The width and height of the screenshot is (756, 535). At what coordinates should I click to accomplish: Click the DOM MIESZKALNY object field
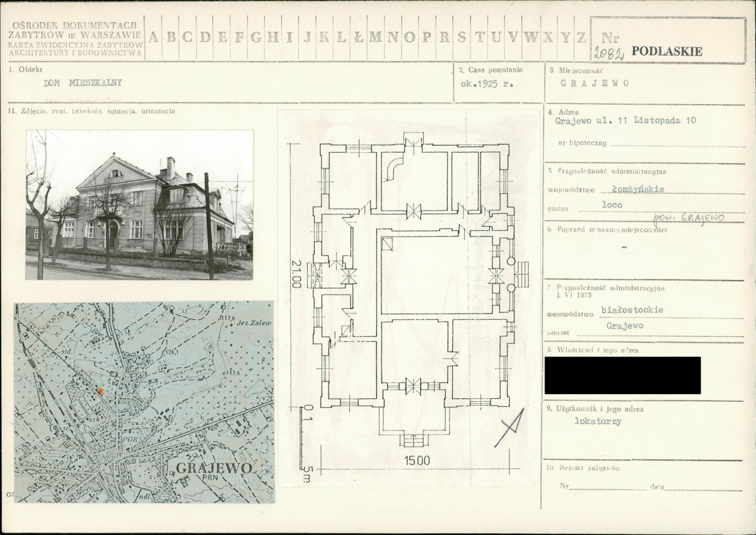(83, 83)
